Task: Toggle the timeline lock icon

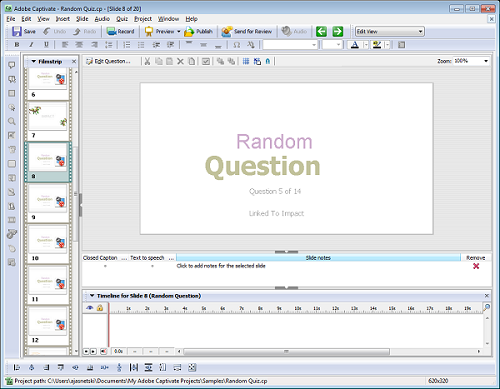Action: (x=100, y=308)
